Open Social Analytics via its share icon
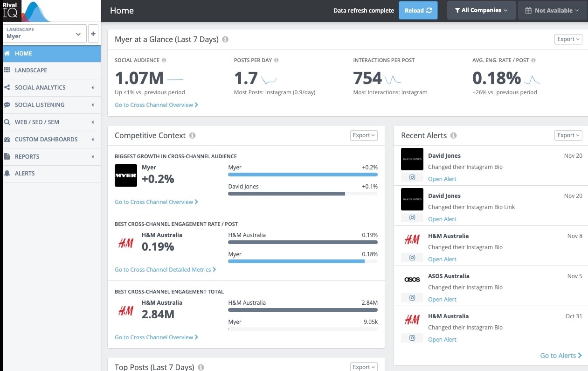The height and width of the screenshot is (371, 588). [7, 87]
